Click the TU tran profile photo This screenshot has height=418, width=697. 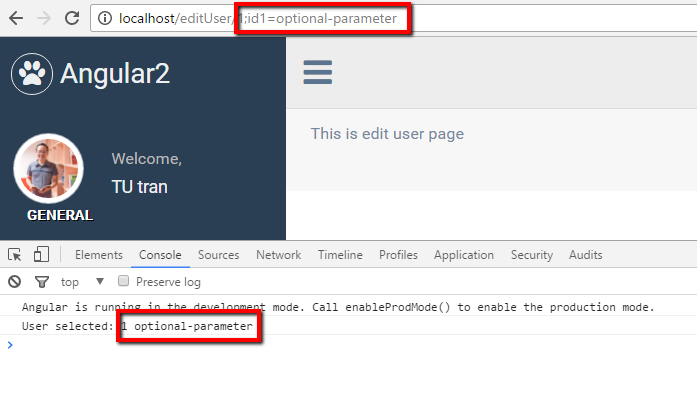coord(48,169)
